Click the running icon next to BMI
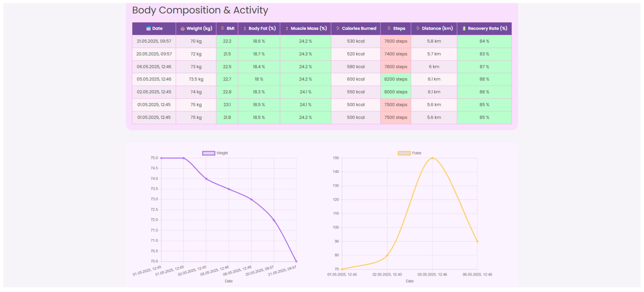The width and height of the screenshot is (644, 292). pos(223,28)
